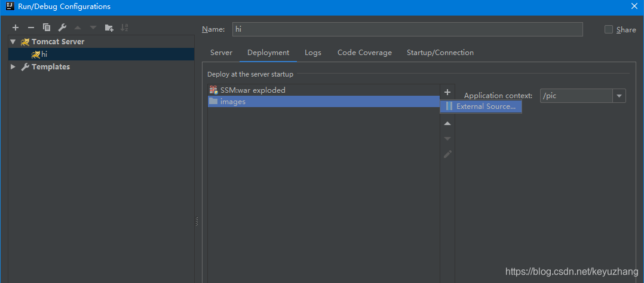Click the wrench icon beside Templates
Image resolution: width=644 pixels, height=283 pixels.
[25, 66]
